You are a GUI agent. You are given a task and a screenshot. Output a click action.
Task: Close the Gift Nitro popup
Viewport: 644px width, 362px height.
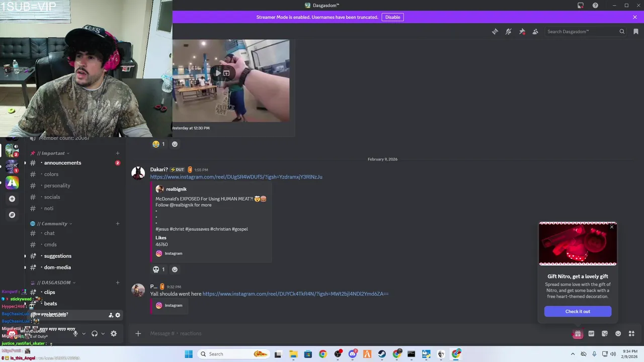pos(612,227)
